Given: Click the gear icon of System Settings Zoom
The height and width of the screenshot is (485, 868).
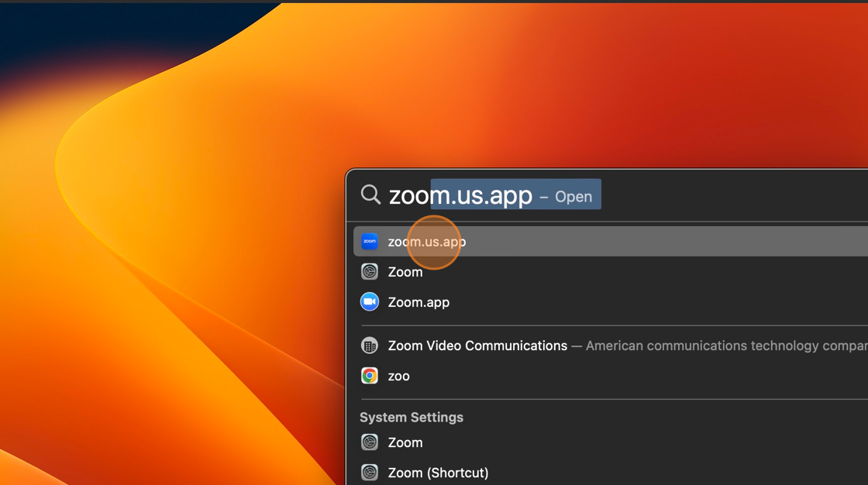Looking at the screenshot, I should tap(369, 442).
